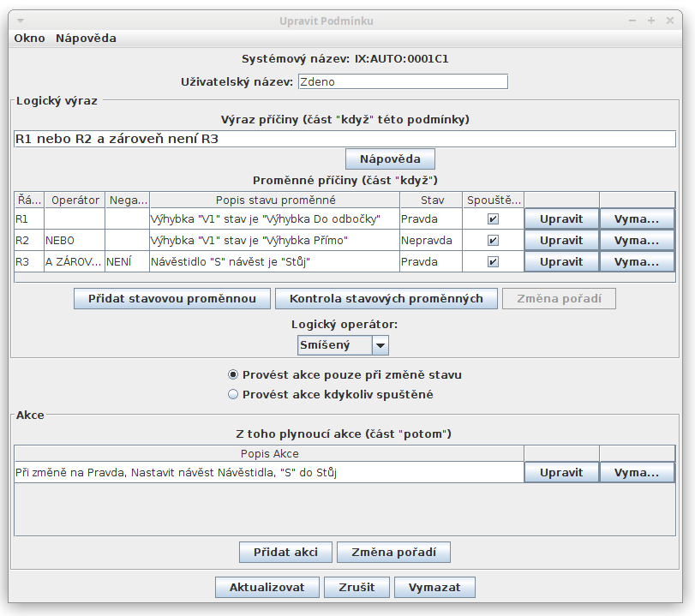Screen dimensions: 695x616
Task: Toggle the trigger checkbox for row R3
Action: coord(493,262)
